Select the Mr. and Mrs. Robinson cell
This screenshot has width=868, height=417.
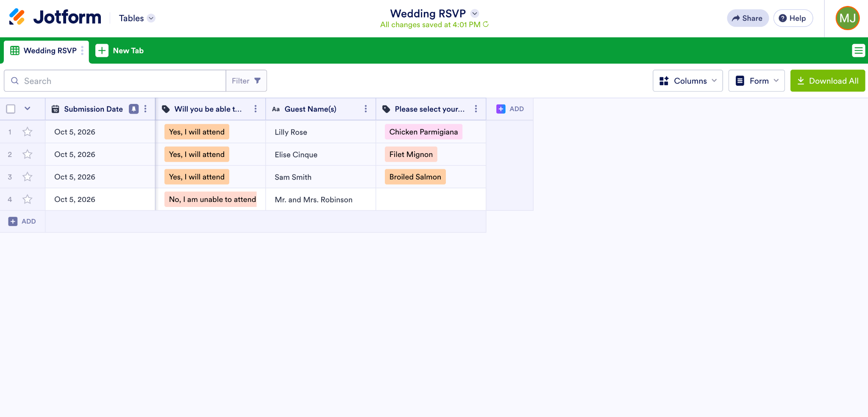pyautogui.click(x=321, y=199)
